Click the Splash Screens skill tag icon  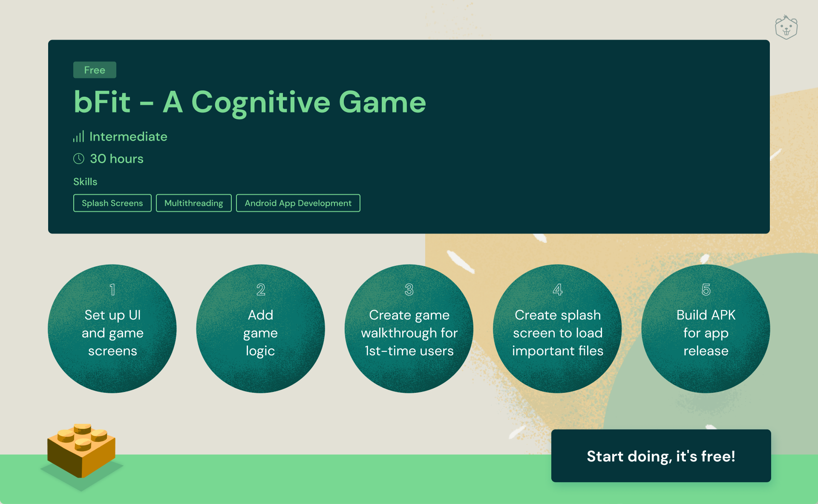pos(112,203)
